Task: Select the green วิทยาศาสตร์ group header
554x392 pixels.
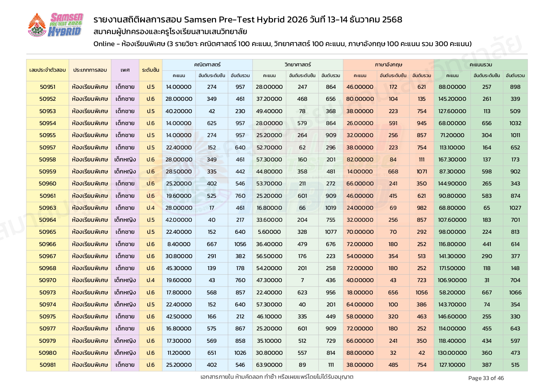Action: 298,64
